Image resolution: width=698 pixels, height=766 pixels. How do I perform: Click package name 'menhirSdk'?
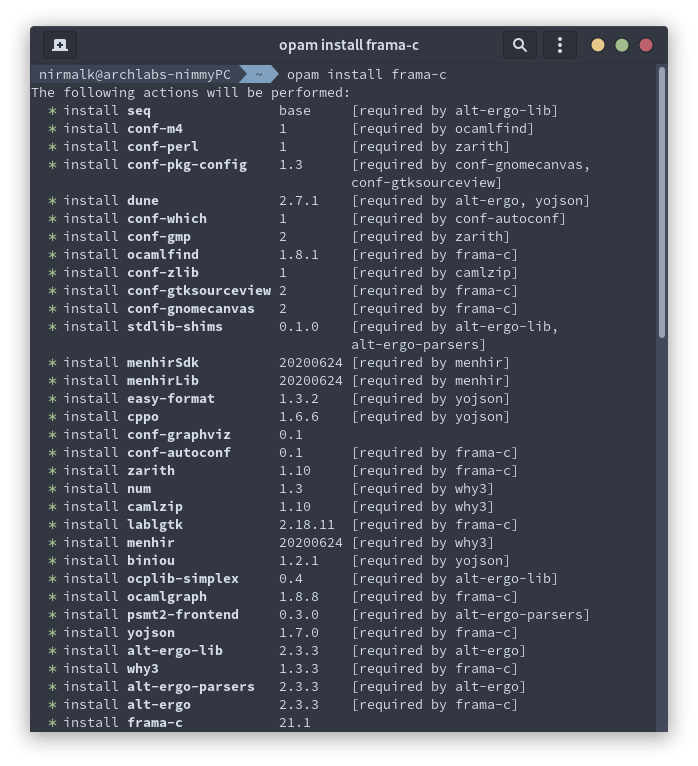(163, 363)
